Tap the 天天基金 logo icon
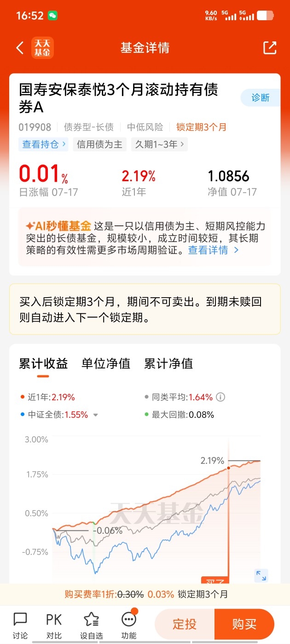Viewport: 290px width, 644px height. click(43, 48)
